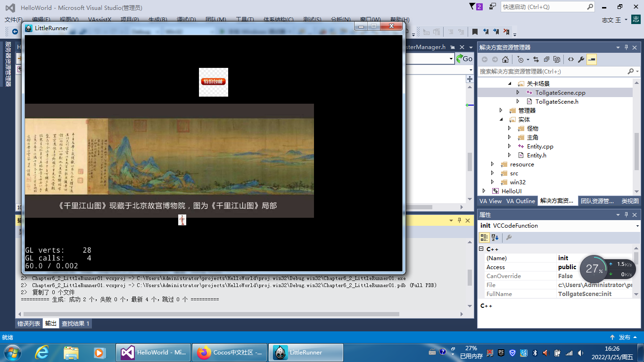Screen dimensions: 644x362
Task: Open the Solution Explorer window options dropdown
Action: (618, 47)
